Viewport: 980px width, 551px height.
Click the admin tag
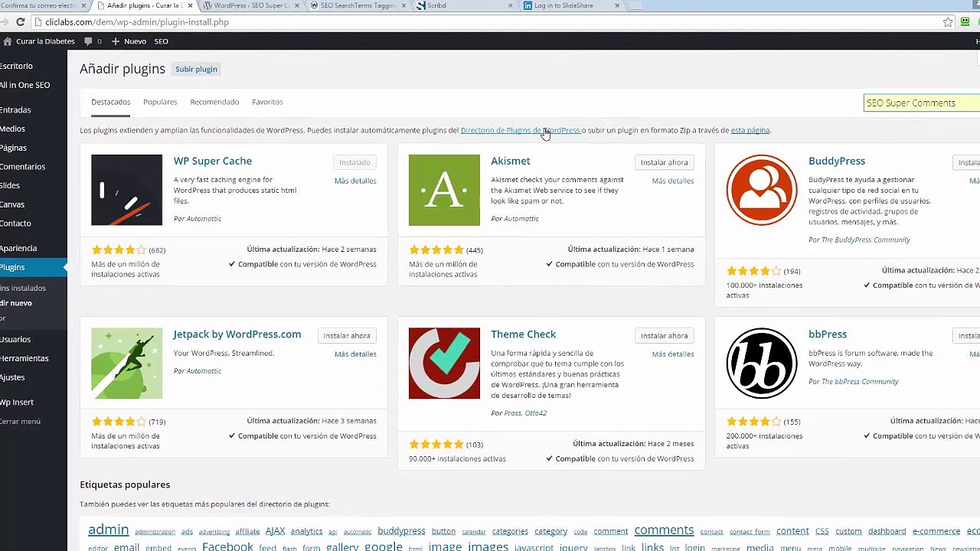108,530
